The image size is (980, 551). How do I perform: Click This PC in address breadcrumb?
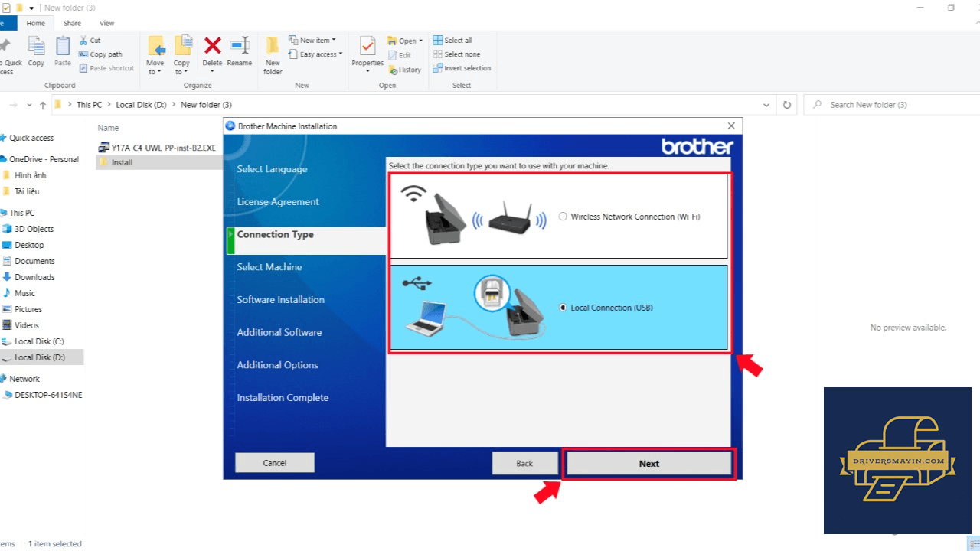tap(89, 105)
